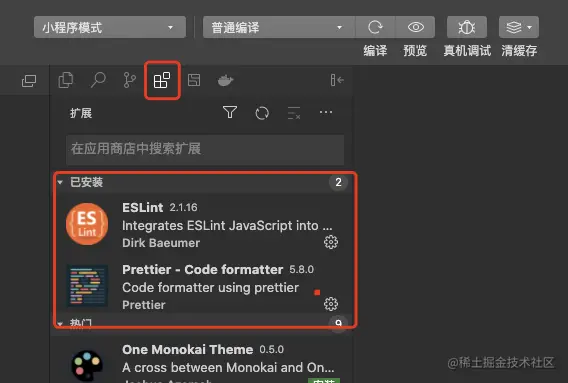568x383 pixels.
Task: Click the 真机调试 label
Action: click(x=467, y=51)
